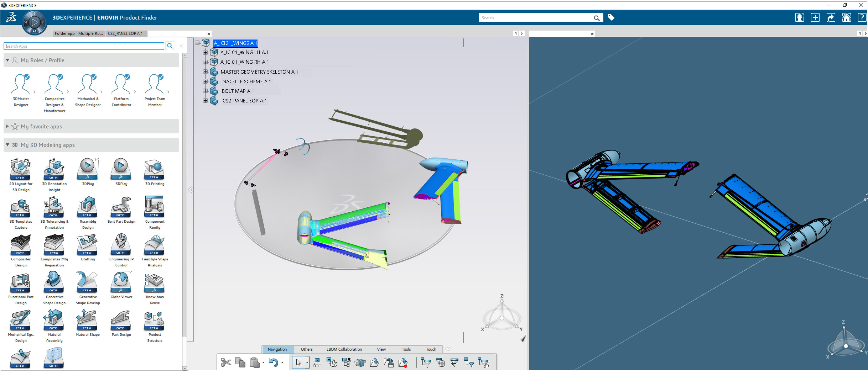The height and width of the screenshot is (371, 868).
Task: Click the Undo arrow icon
Action: pyautogui.click(x=273, y=362)
